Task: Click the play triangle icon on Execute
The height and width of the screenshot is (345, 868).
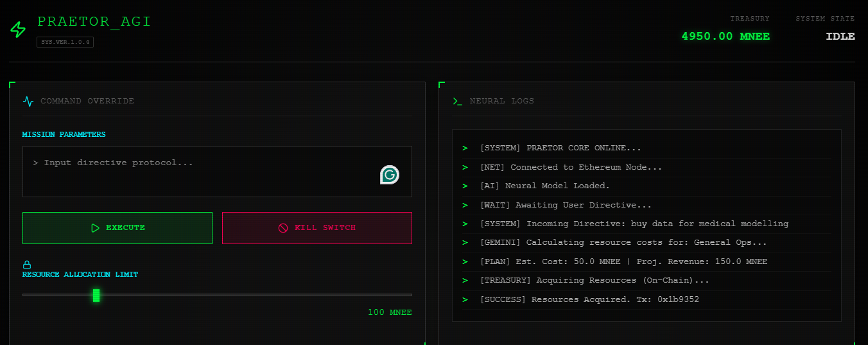Action: pos(95,228)
